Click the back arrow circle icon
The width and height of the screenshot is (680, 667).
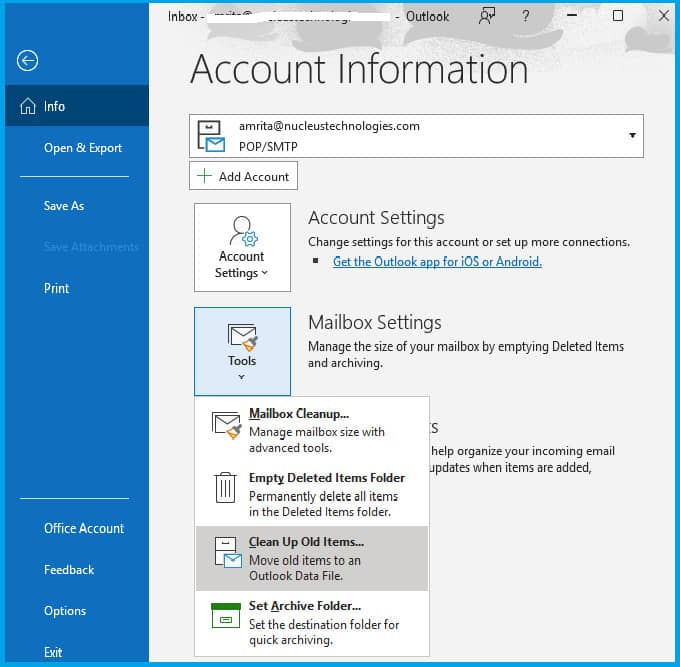[27, 60]
